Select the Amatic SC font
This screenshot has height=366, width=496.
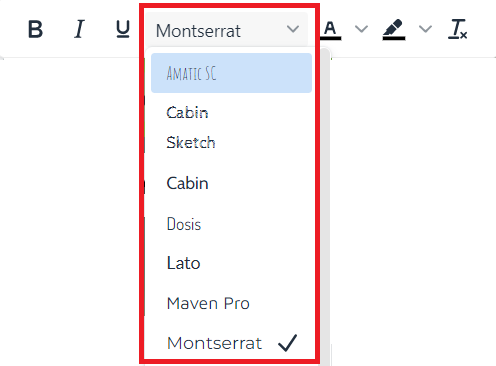pyautogui.click(x=231, y=73)
